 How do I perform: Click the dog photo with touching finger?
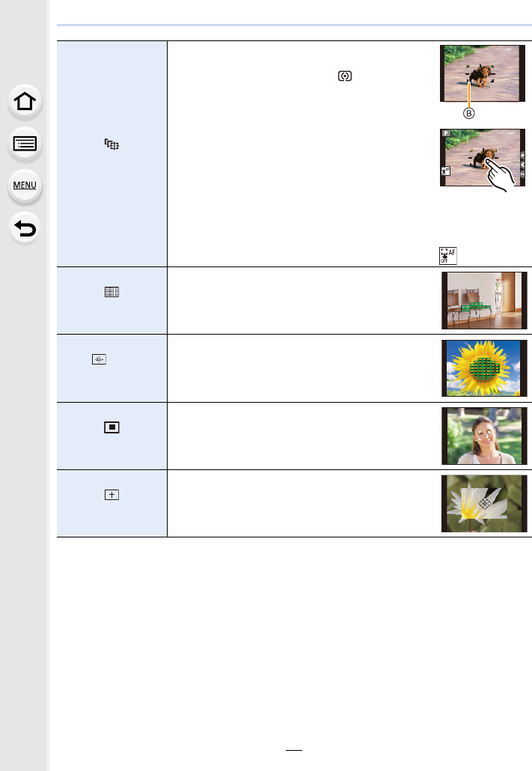(x=483, y=158)
